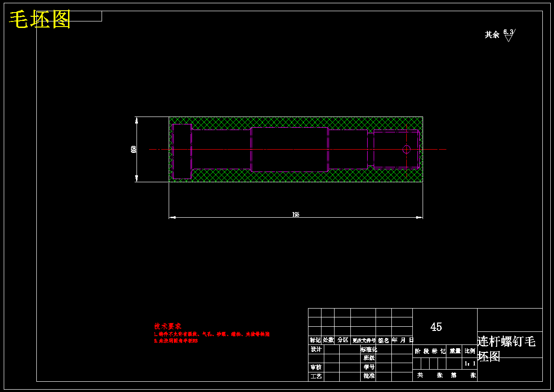Click technical requirement line 1 text

212,334
